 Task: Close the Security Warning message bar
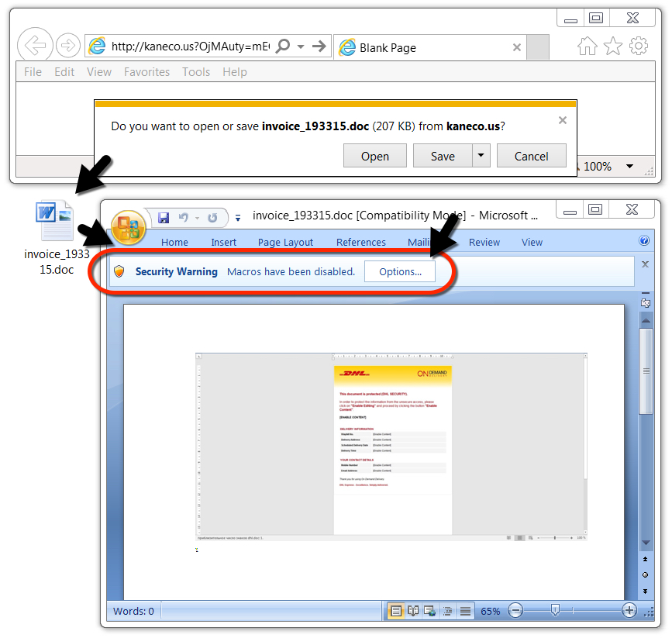pos(645,264)
